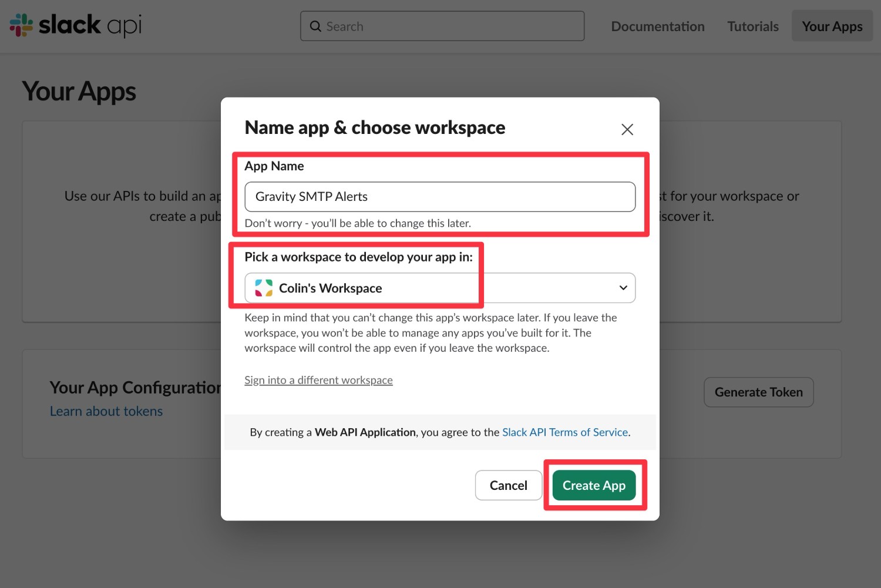Click the Your Apps page heading

coord(79,92)
